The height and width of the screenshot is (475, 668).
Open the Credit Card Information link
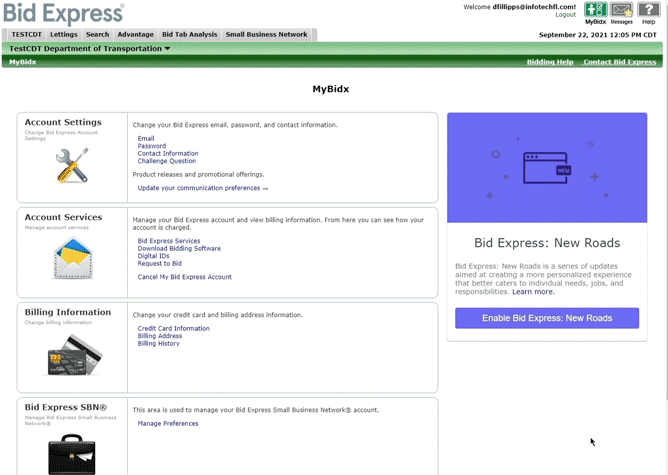point(173,328)
